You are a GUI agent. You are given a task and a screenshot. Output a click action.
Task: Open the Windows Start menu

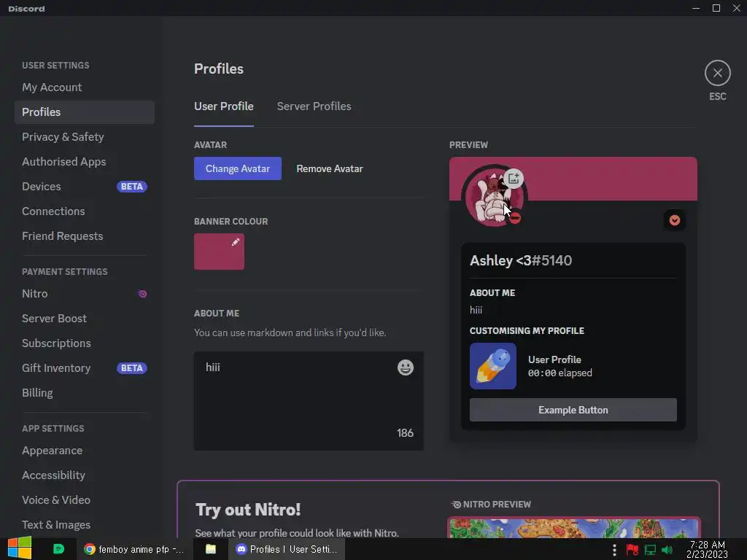(x=20, y=548)
